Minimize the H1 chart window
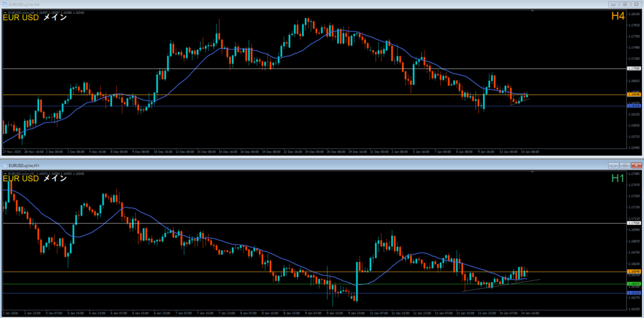 pyautogui.click(x=613, y=164)
